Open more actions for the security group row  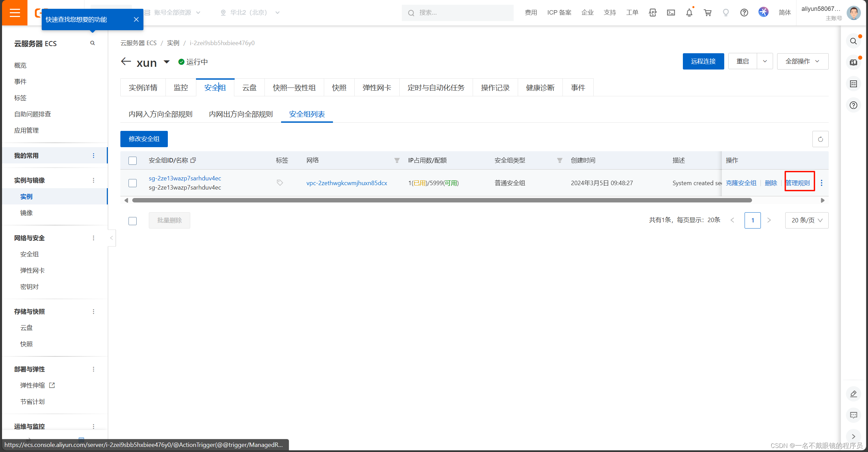pos(822,183)
